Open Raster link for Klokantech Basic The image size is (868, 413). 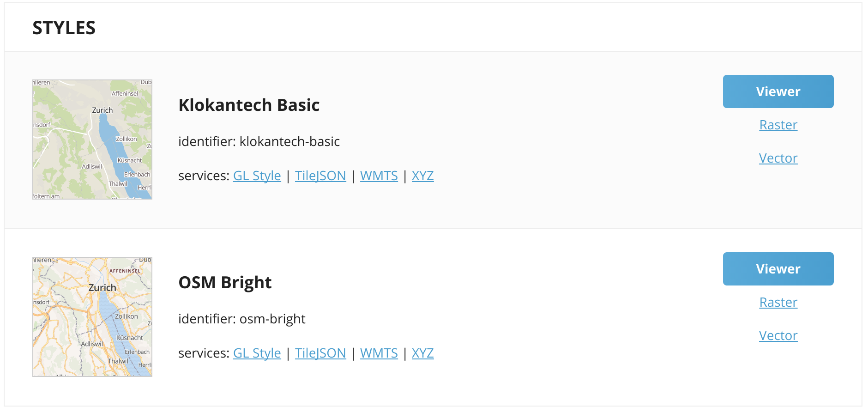(778, 125)
